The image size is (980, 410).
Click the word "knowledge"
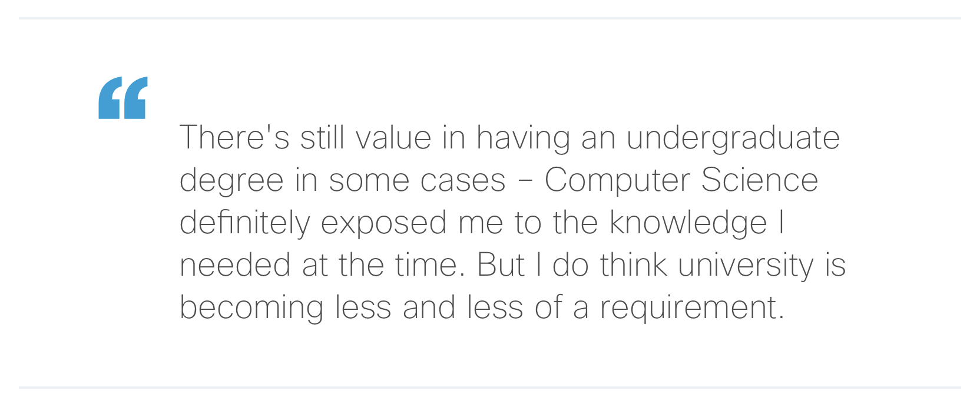pos(688,223)
